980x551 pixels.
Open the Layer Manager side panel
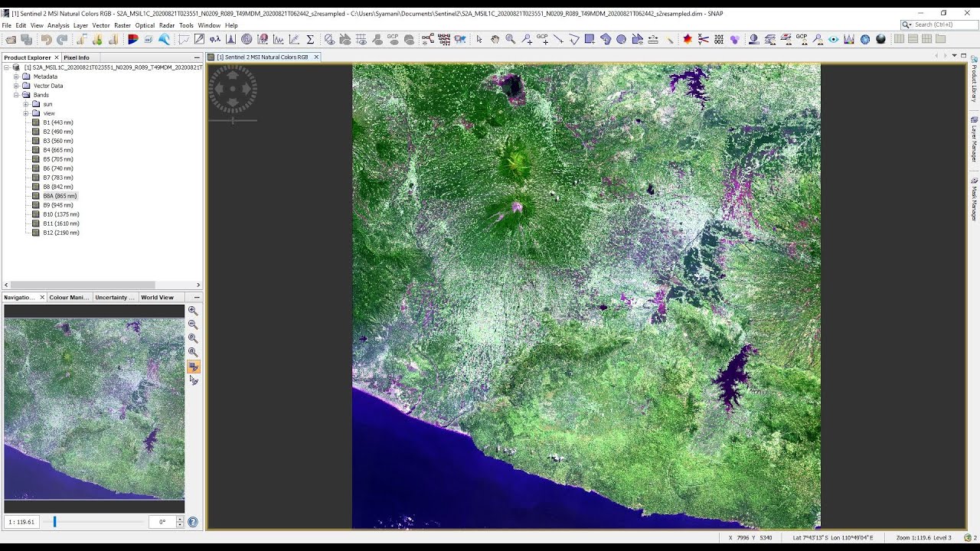[974, 139]
